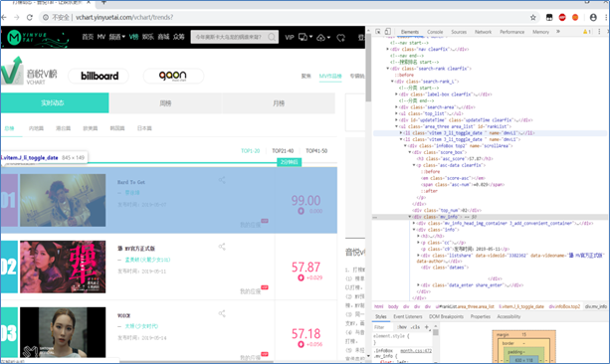Open the cloud upload dropdown in header
The height and width of the screenshot is (364, 610).
pyautogui.click(x=323, y=38)
